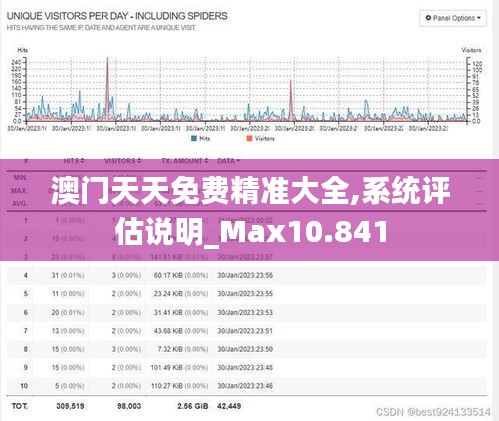Click row number 10 in the table

(x=24, y=386)
